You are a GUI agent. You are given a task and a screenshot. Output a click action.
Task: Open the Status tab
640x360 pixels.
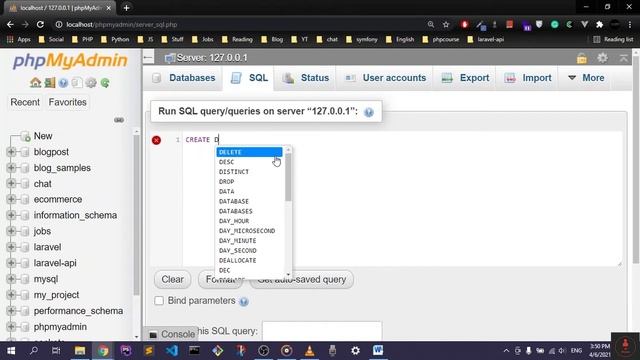tap(306, 78)
